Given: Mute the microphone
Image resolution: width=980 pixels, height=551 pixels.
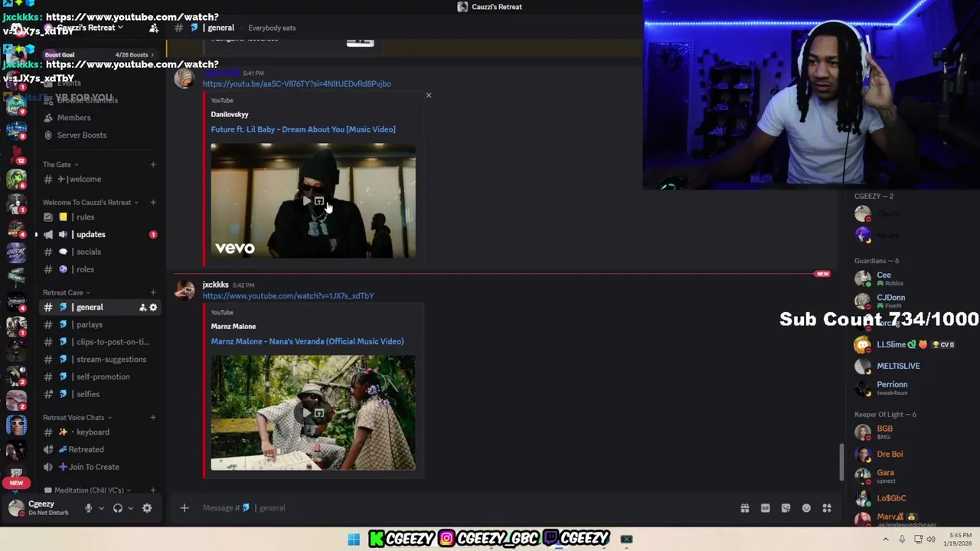Looking at the screenshot, I should point(88,508).
